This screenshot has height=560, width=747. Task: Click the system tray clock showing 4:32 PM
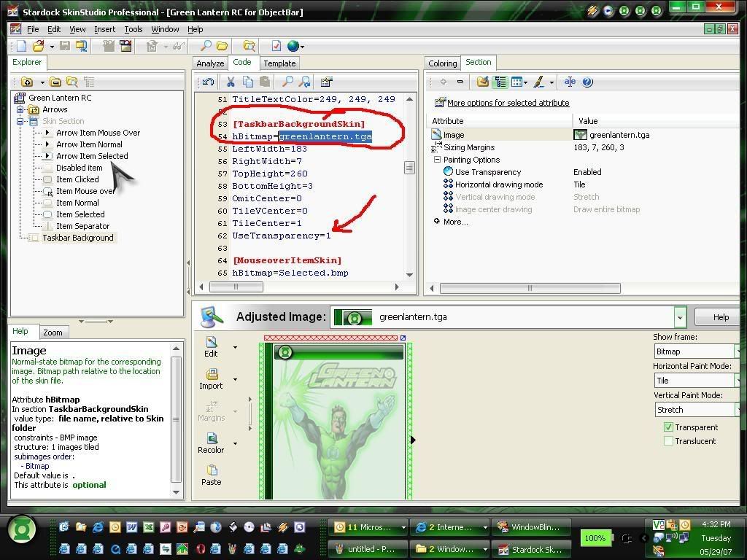pyautogui.click(x=716, y=524)
